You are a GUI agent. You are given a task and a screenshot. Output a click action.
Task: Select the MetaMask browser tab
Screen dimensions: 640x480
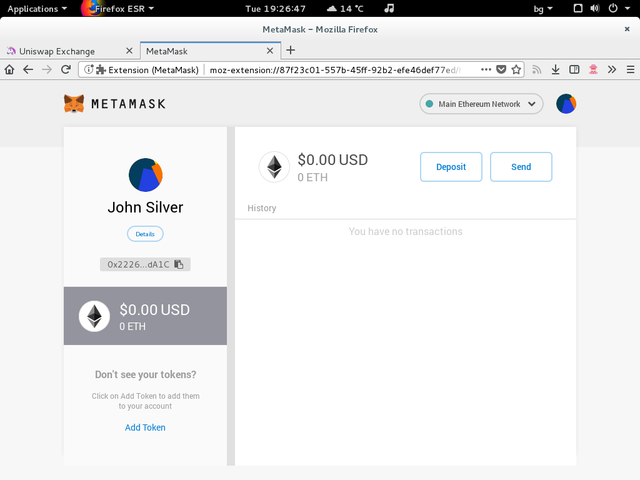point(210,51)
